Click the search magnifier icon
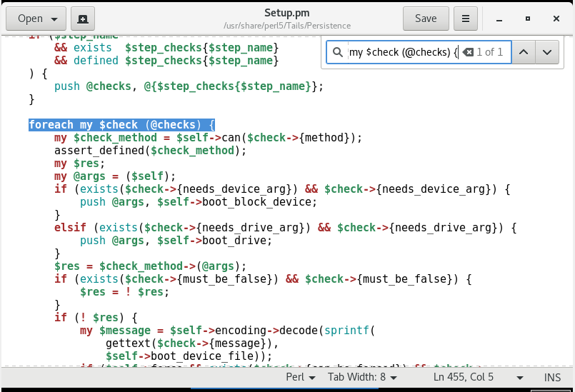This screenshot has width=575, height=392. (337, 52)
